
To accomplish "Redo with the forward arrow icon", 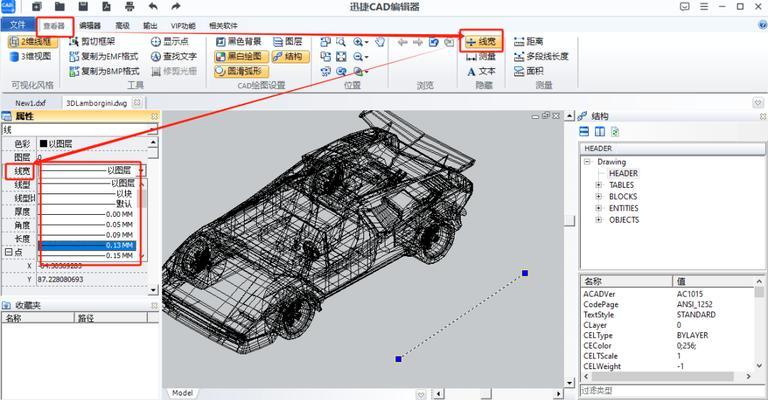I will pos(176,7).
